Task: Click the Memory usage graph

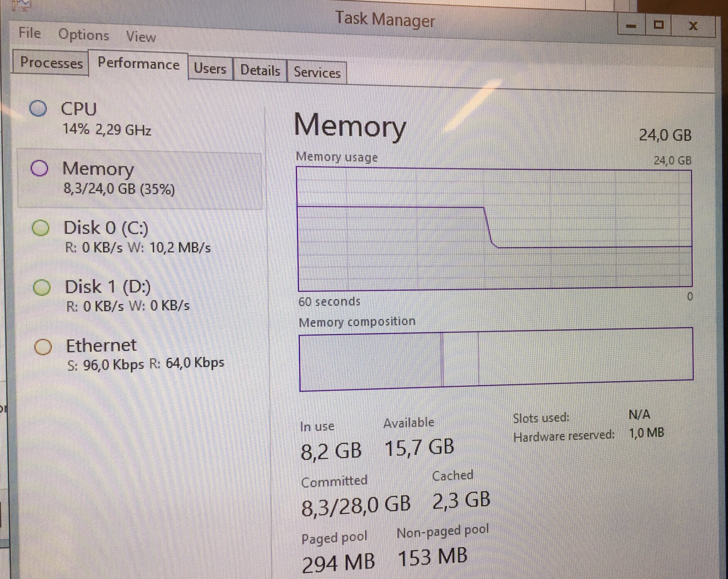Action: click(495, 228)
